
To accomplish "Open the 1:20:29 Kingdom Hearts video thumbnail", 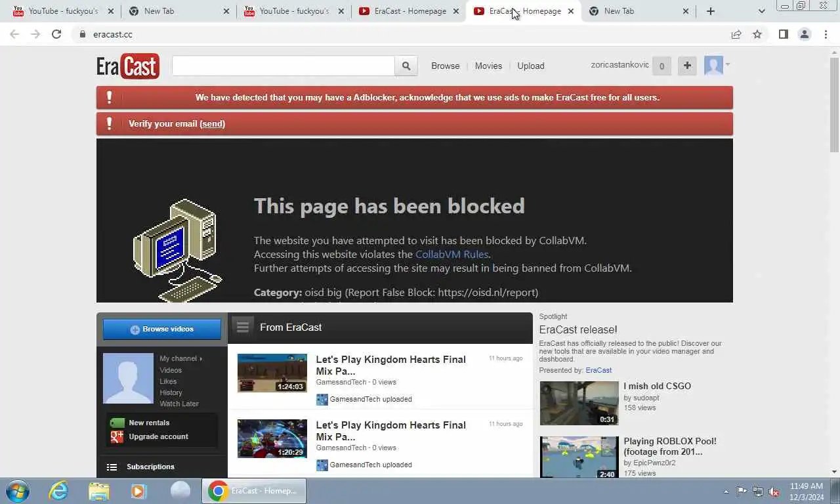I will pos(272,438).
